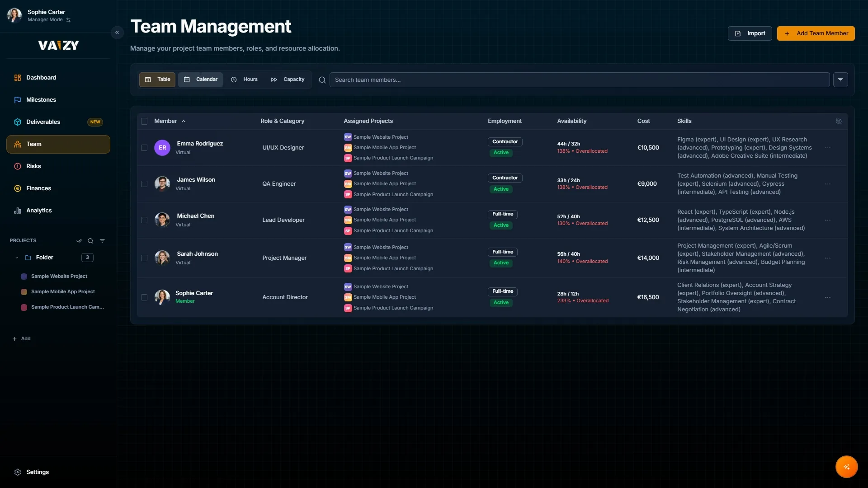868x488 pixels.
Task: Open row actions menu for Sophie Carter
Action: [x=828, y=297]
